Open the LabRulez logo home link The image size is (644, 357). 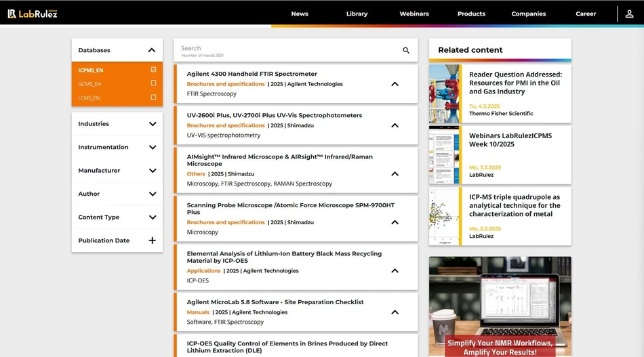[33, 14]
